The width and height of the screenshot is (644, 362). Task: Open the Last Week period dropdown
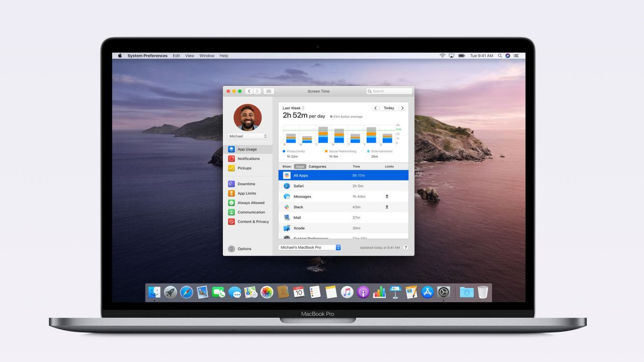point(293,108)
